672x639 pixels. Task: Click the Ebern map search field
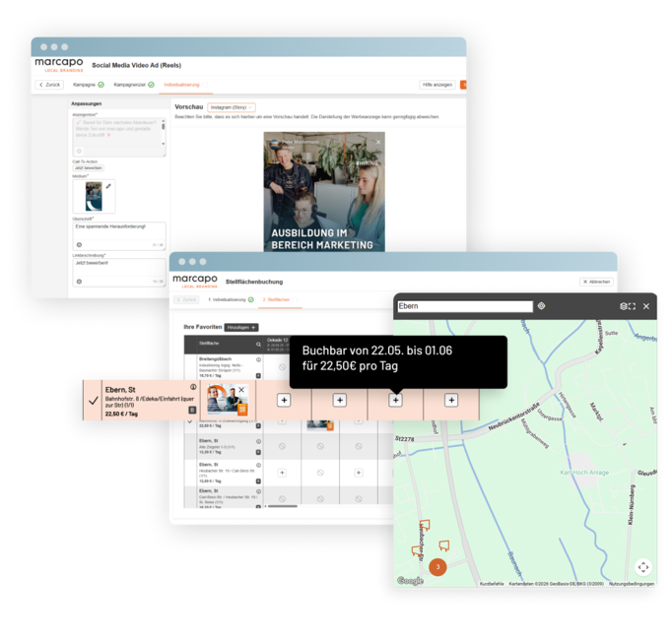[465, 306]
